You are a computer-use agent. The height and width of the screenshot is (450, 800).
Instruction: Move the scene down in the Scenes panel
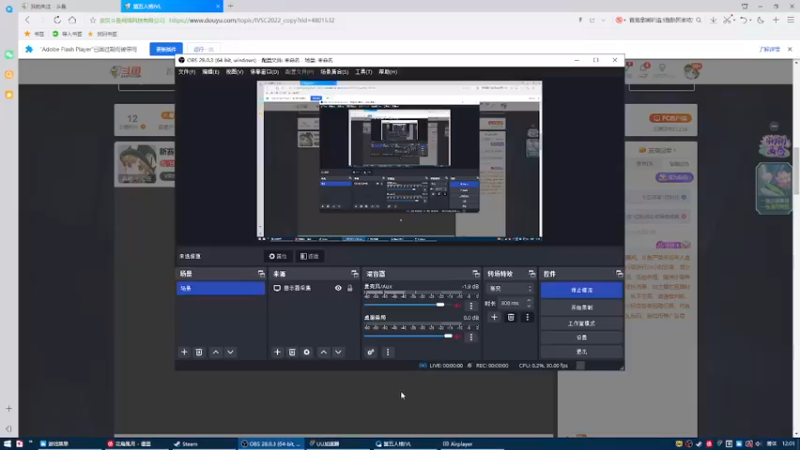click(x=231, y=352)
